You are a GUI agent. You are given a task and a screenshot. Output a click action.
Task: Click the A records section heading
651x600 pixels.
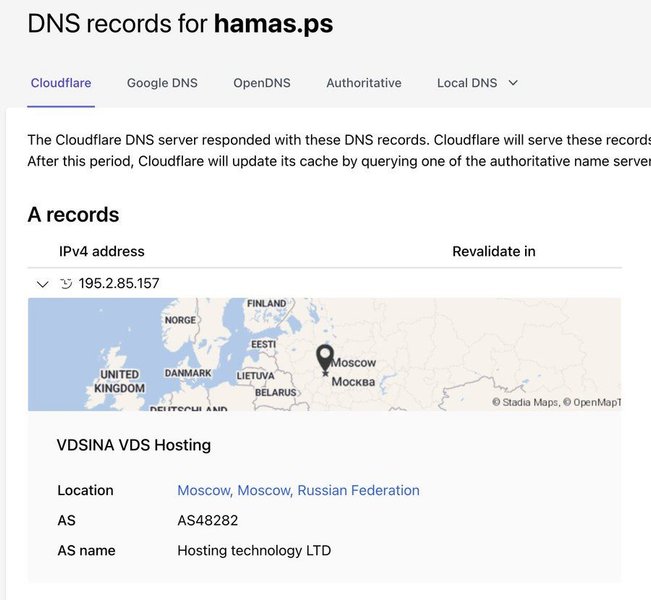click(x=73, y=214)
